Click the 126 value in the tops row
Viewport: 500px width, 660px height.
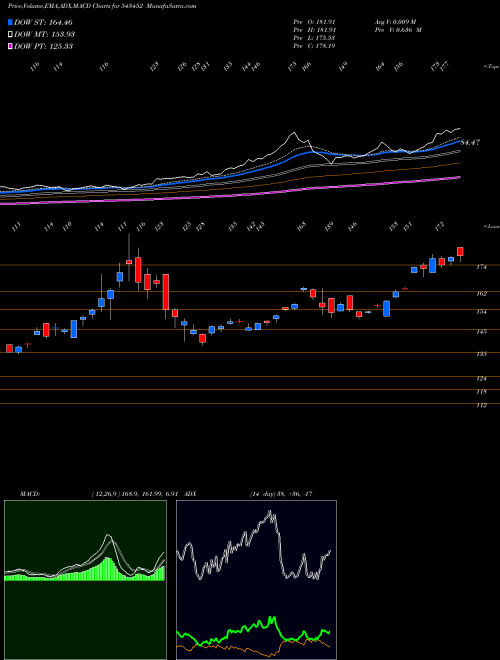point(182,67)
